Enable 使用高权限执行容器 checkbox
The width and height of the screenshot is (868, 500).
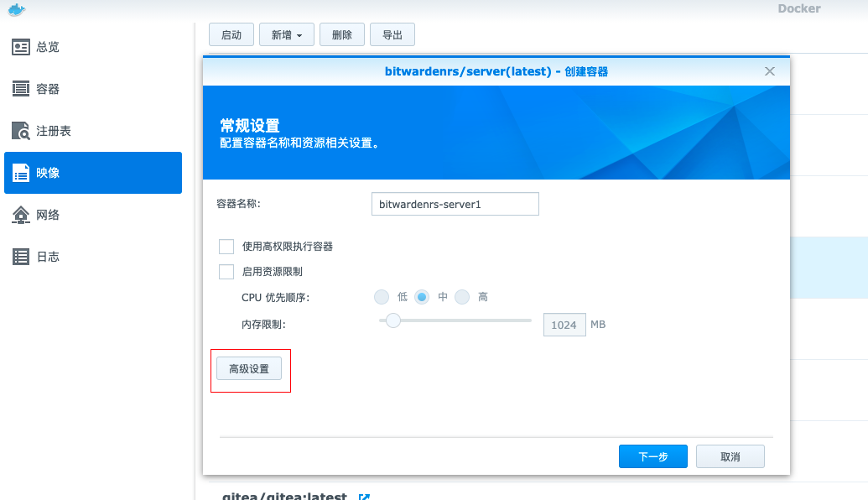[x=226, y=247]
